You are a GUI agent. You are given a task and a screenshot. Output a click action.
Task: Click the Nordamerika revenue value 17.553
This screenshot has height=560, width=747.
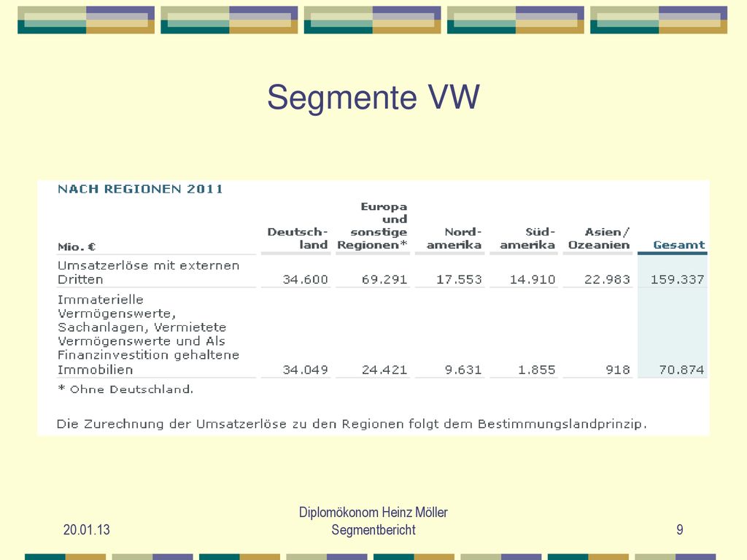coord(460,279)
